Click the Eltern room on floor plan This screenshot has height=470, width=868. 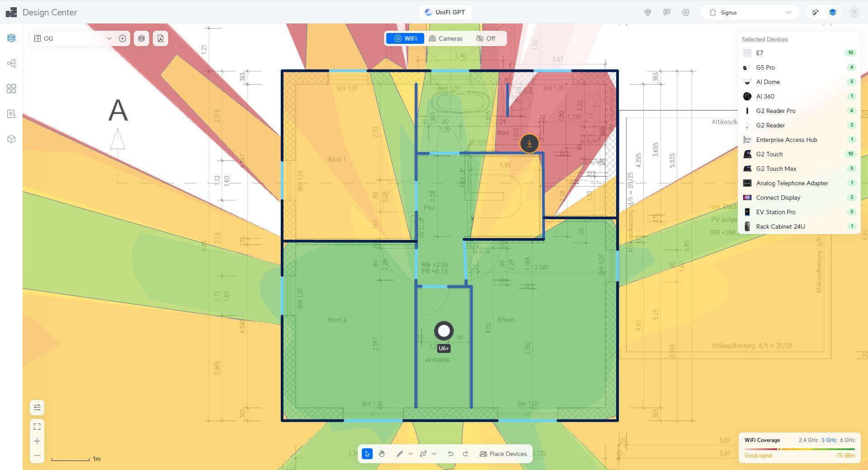[x=506, y=320]
